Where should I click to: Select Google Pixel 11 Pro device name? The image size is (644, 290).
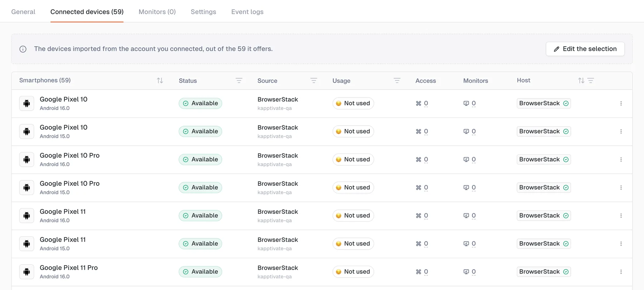point(69,268)
